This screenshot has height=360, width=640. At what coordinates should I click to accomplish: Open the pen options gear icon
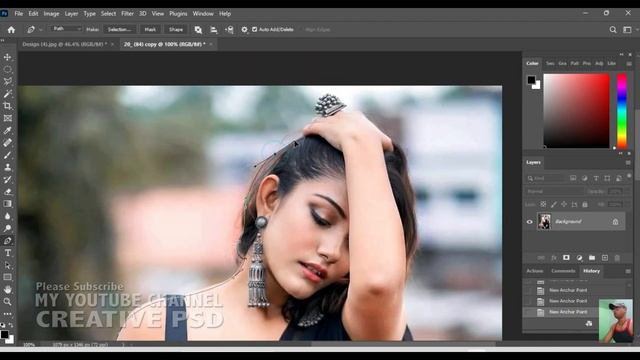244,30
